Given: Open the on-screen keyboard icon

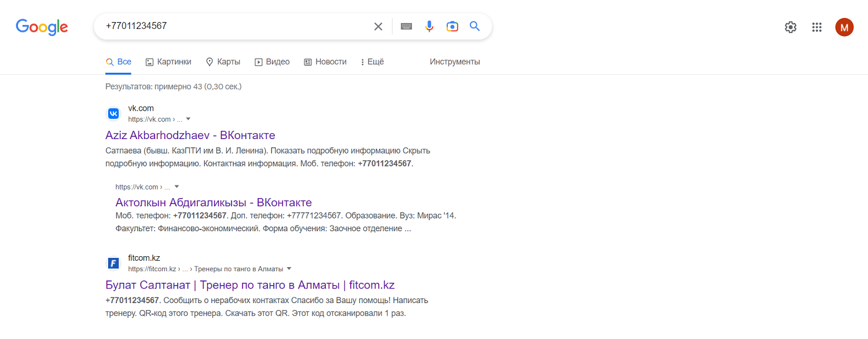Looking at the screenshot, I should click(x=406, y=26).
